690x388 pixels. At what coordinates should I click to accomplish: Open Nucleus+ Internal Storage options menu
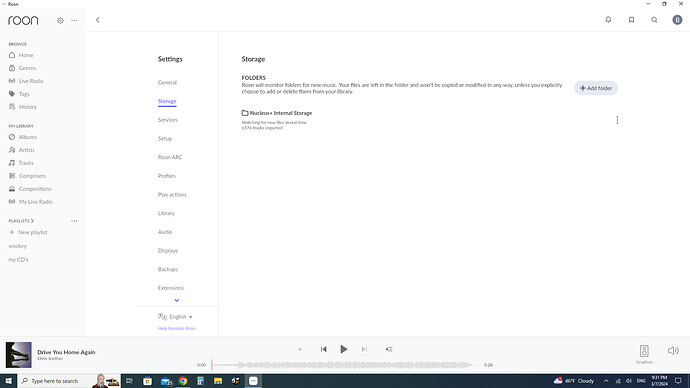pyautogui.click(x=617, y=120)
